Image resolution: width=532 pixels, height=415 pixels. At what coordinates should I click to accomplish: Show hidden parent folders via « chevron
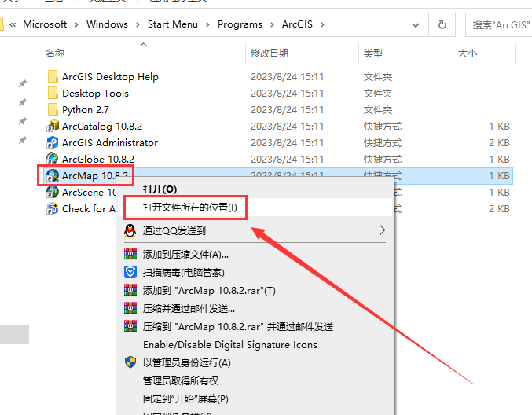pyautogui.click(x=13, y=25)
